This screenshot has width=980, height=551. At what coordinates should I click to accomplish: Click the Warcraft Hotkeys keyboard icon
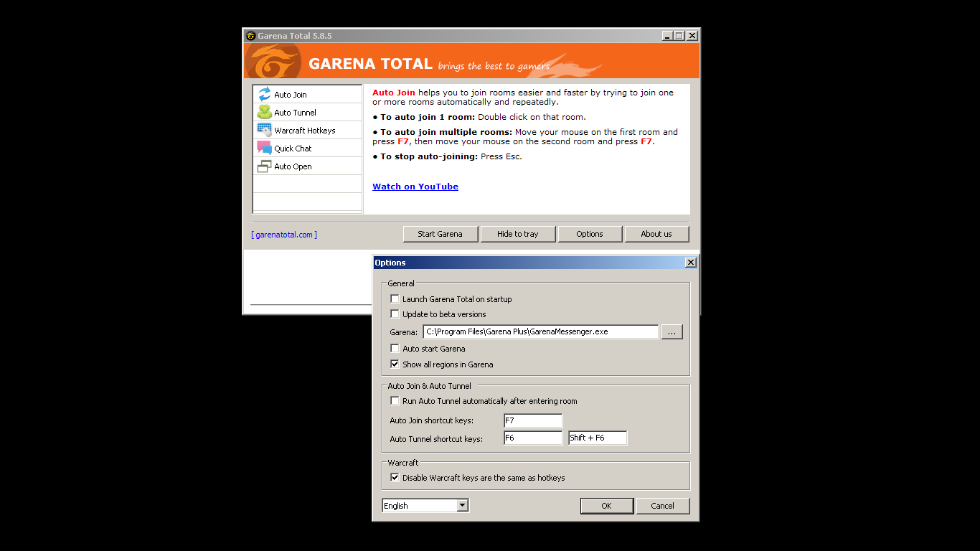pos(264,130)
